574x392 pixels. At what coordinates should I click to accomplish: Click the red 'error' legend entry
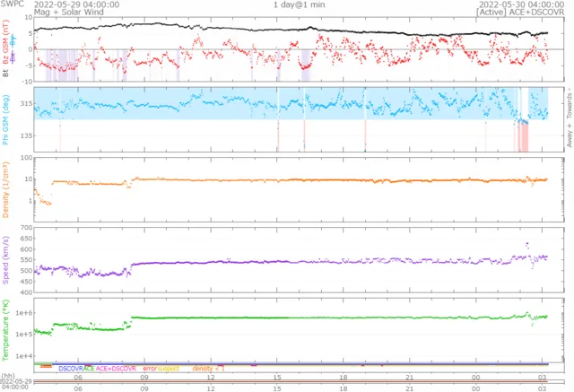coord(150,369)
